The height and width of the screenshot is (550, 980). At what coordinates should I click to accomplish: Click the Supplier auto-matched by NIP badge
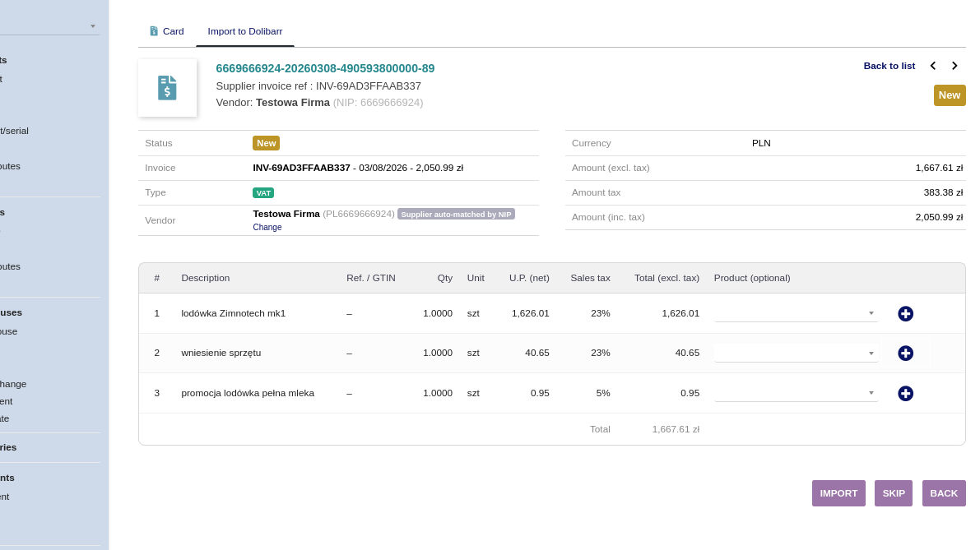tap(456, 214)
